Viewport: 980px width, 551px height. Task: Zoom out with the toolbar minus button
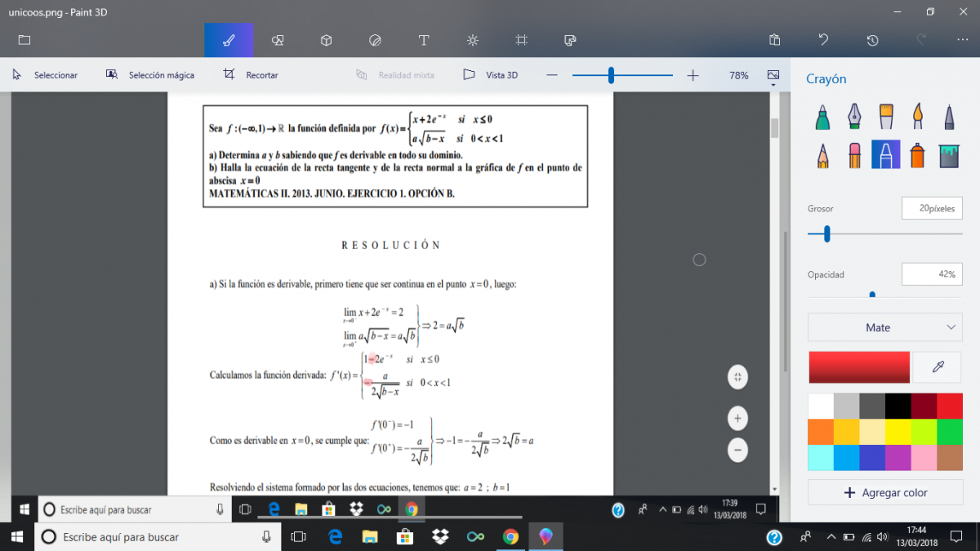tap(552, 75)
